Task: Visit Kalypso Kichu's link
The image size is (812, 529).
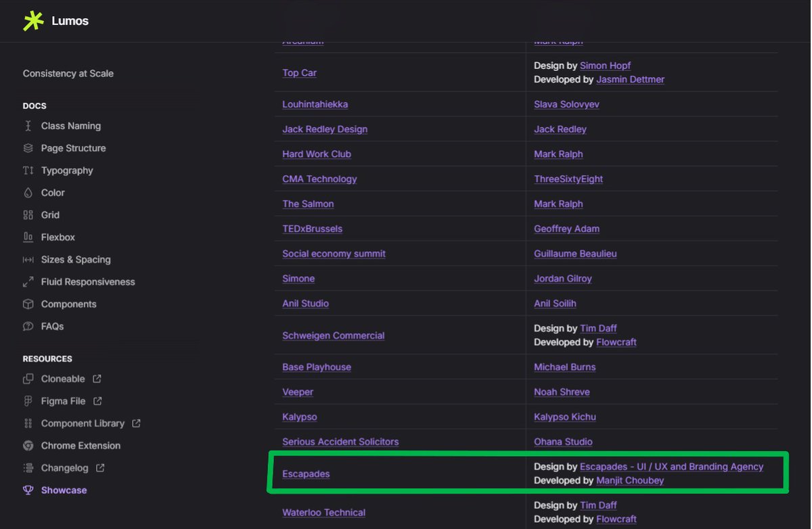Action: pos(565,417)
